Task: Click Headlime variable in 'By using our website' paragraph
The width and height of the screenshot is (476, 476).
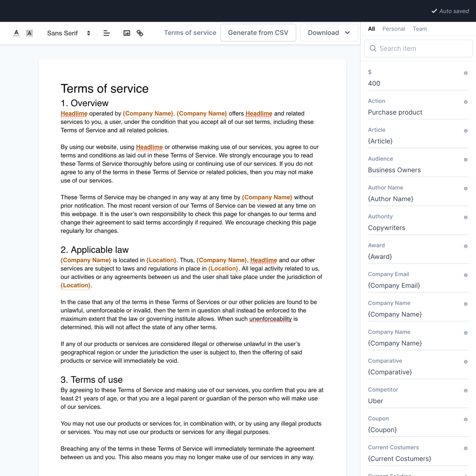Action: point(149,147)
